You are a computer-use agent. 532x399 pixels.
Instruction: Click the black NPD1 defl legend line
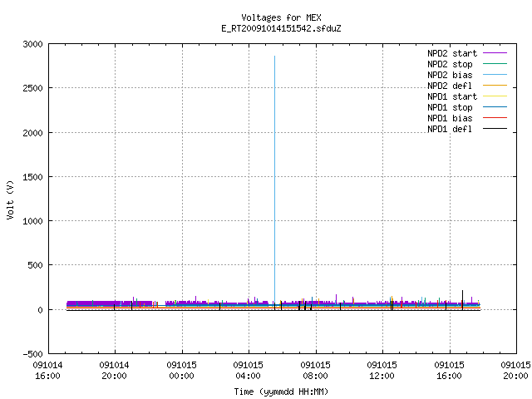tap(495, 129)
